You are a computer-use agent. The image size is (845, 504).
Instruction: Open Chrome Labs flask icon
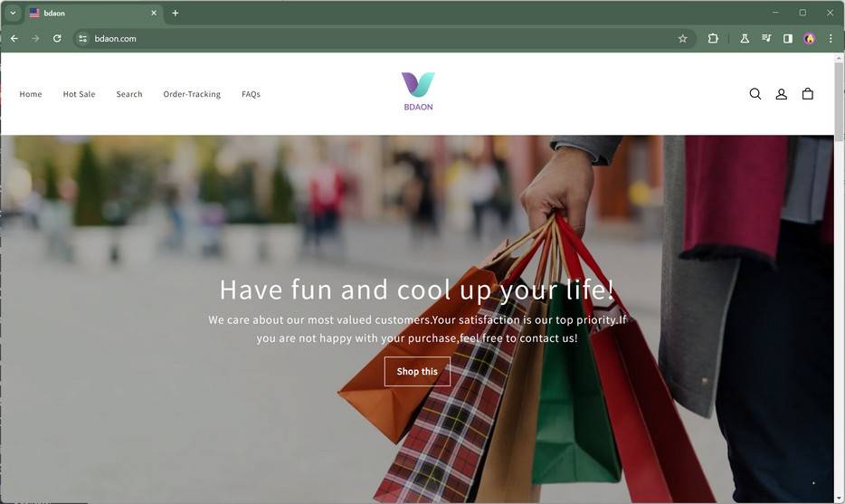[745, 38]
